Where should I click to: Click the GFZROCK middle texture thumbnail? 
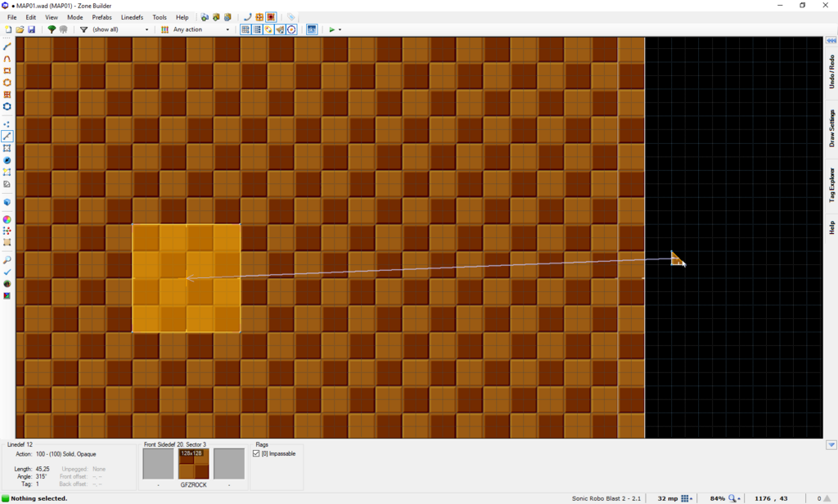coord(193,463)
